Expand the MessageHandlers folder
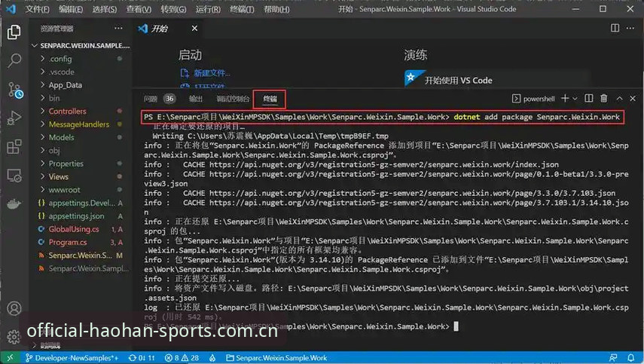The width and height of the screenshot is (644, 364). 81,124
